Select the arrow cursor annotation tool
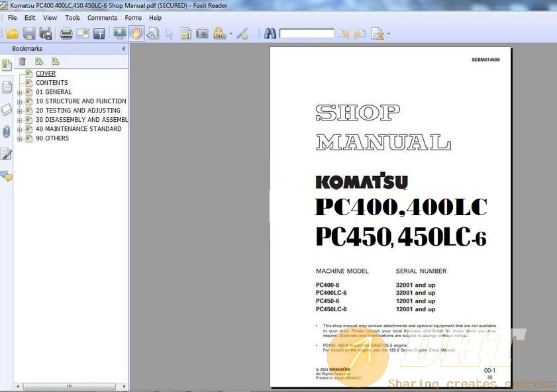Screen dimensions: 557x392 point(170,34)
